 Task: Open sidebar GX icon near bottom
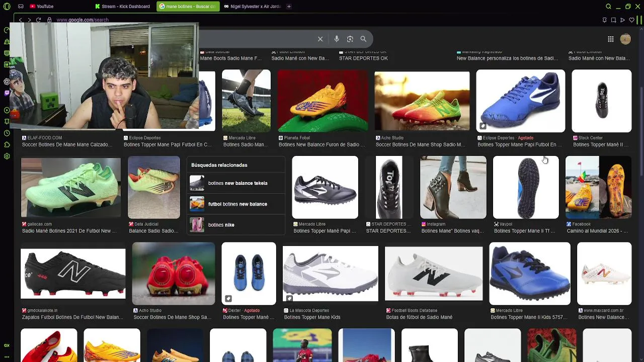[7, 345]
